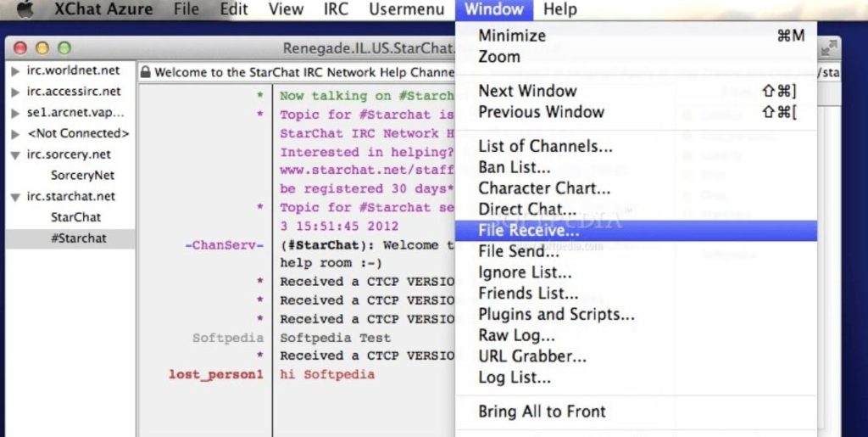The width and height of the screenshot is (868, 437).
Task: Select irc.sorcery.net in the sidebar
Action: point(69,154)
